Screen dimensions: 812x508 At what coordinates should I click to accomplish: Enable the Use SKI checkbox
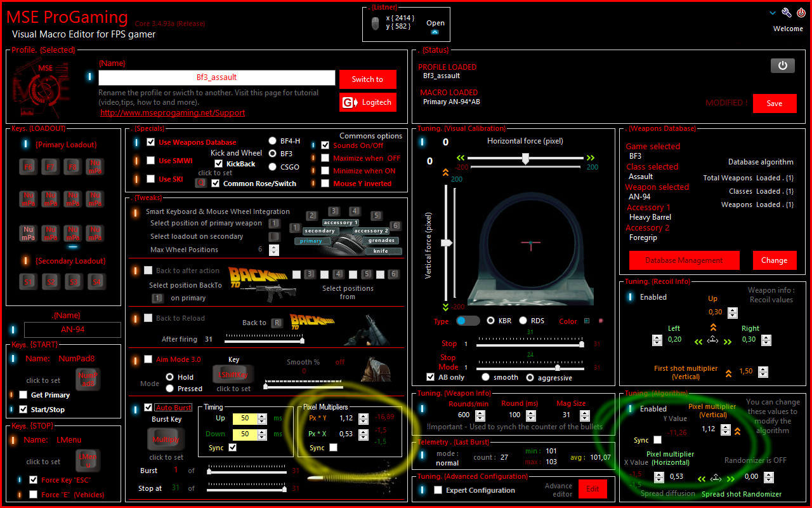pyautogui.click(x=150, y=178)
